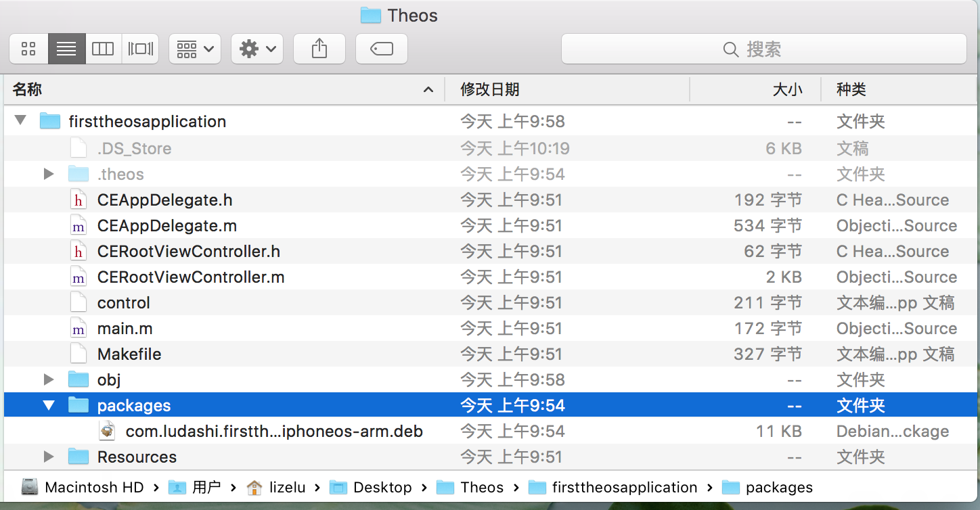The height and width of the screenshot is (510, 980).
Task: Click packages in the path bar
Action: [767, 488]
